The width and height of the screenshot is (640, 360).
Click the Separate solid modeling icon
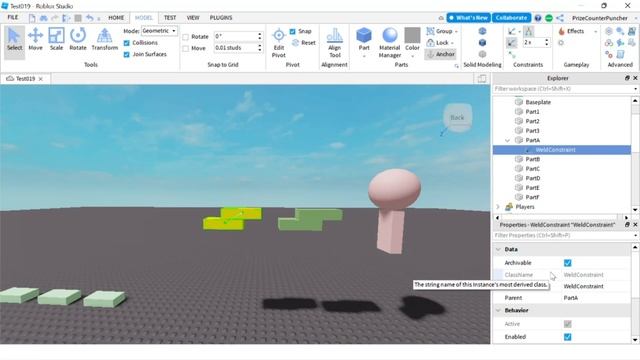tap(482, 54)
